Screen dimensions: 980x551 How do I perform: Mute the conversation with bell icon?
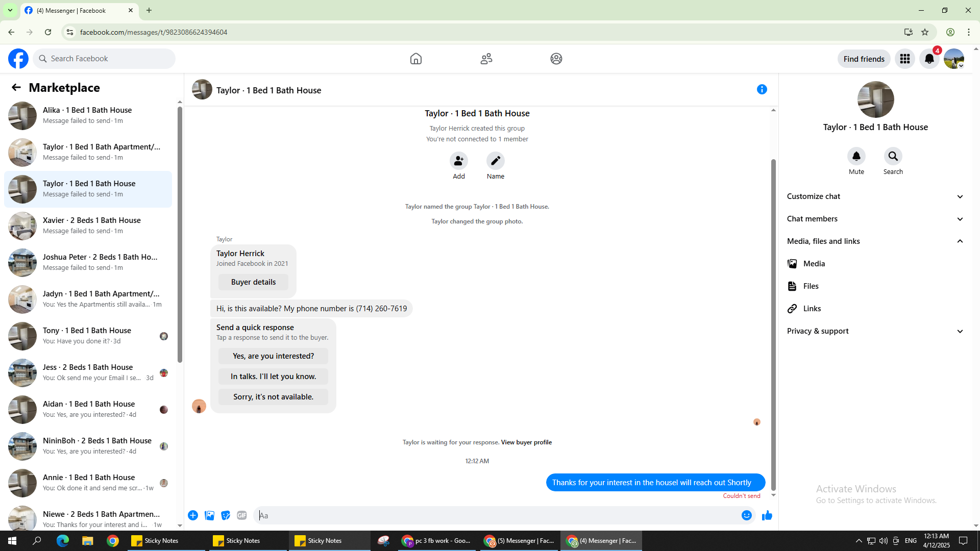856,156
